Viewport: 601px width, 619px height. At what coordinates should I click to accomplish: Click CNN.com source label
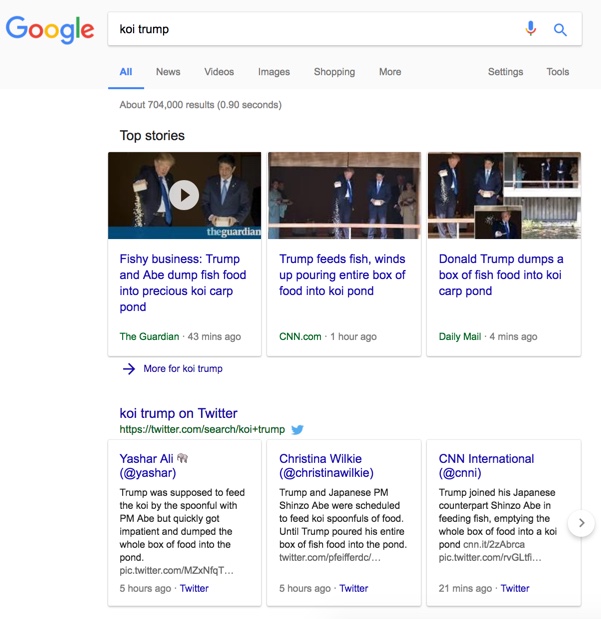[300, 337]
